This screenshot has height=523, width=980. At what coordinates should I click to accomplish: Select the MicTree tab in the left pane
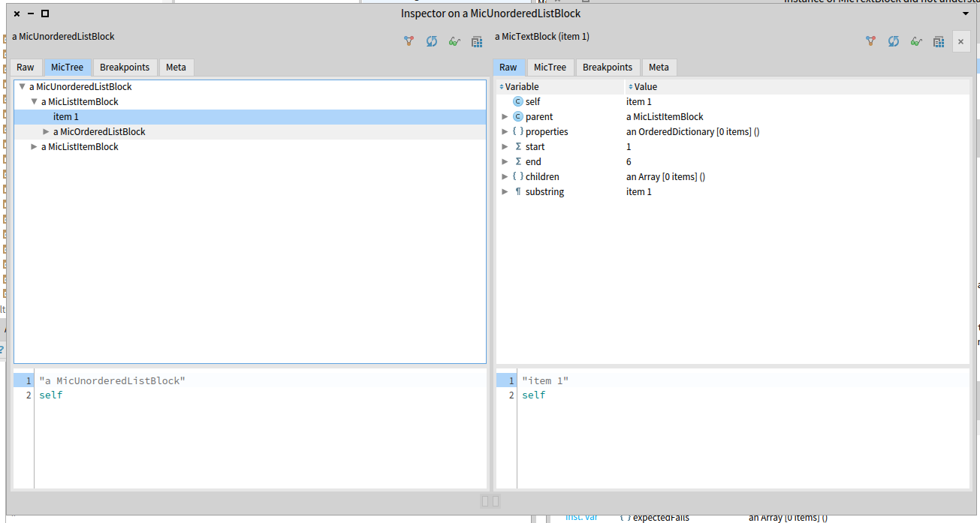[x=68, y=67]
